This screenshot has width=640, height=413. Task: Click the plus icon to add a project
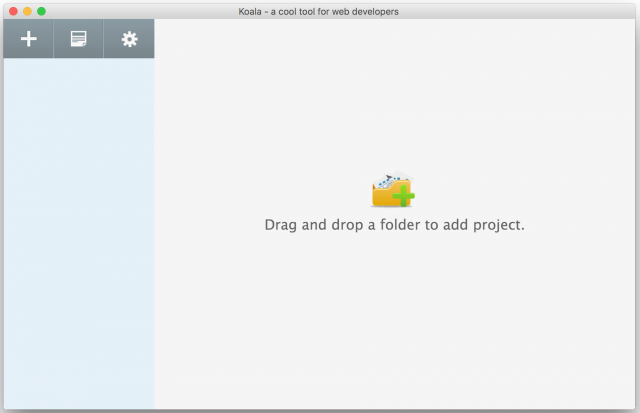(x=29, y=39)
